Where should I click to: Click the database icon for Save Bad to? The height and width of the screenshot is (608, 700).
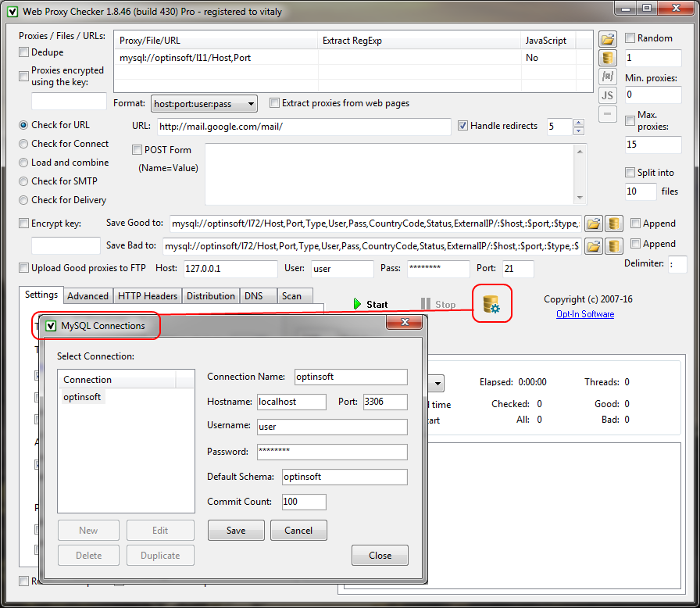click(x=613, y=246)
